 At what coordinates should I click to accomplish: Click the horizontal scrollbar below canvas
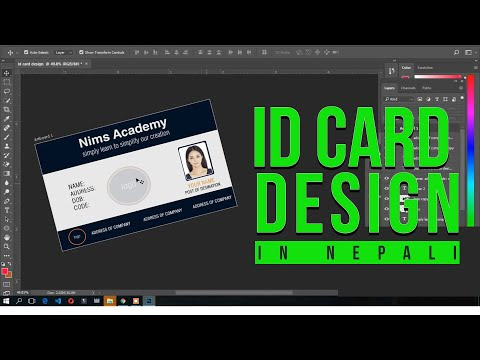[x=233, y=292]
